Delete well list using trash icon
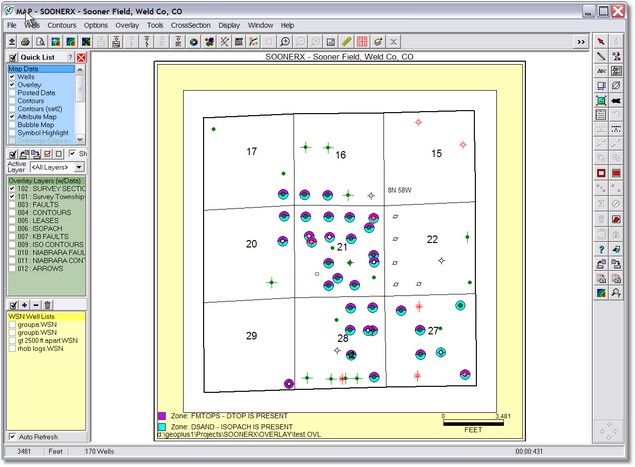Viewport: 635px width, 467px height. pyautogui.click(x=47, y=304)
